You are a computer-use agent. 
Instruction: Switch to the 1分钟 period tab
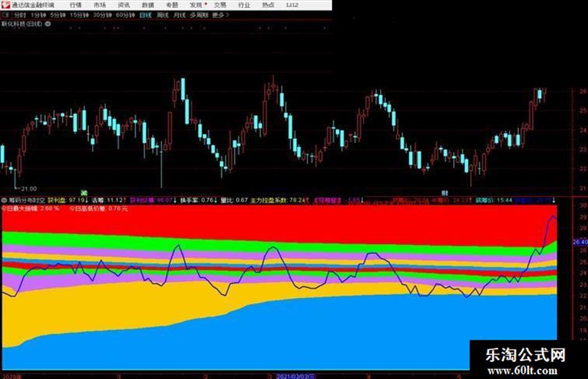click(x=38, y=15)
